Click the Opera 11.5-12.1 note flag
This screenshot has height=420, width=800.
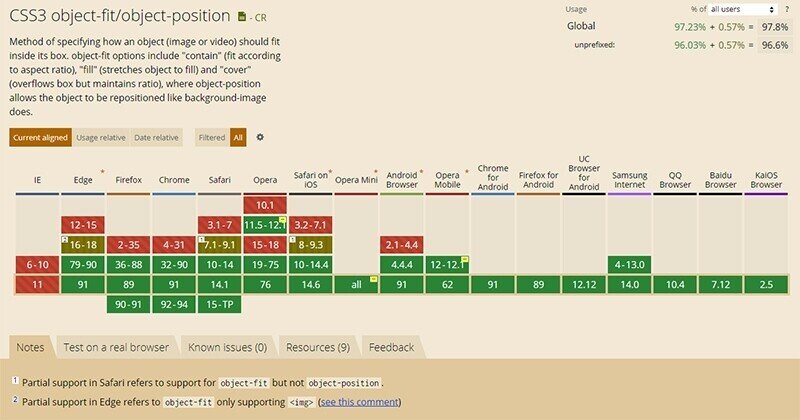pos(283,220)
